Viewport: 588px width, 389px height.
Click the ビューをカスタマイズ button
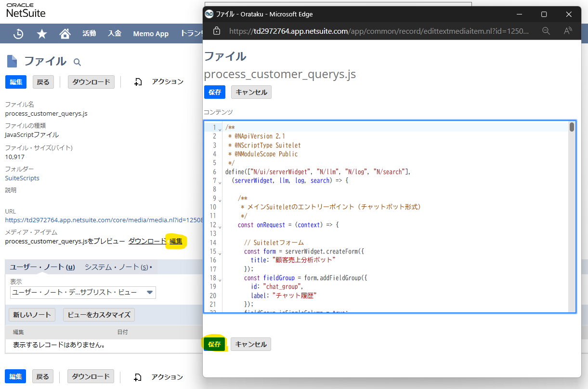point(99,315)
